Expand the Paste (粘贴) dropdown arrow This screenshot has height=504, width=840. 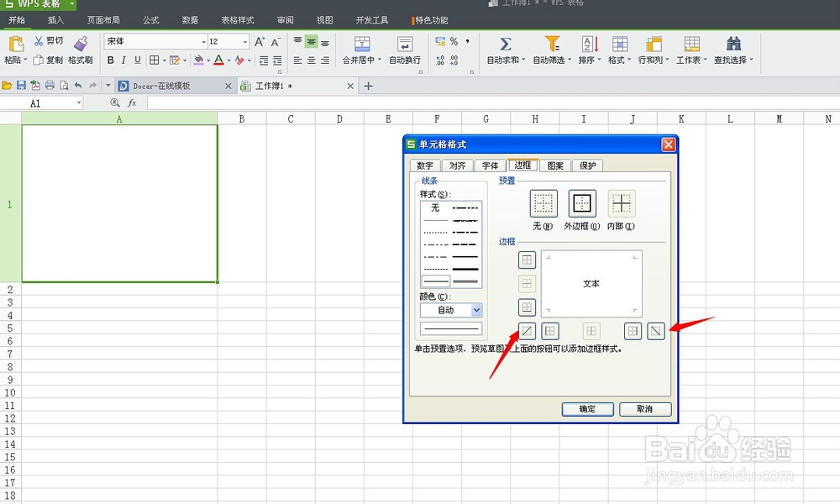[x=25, y=60]
